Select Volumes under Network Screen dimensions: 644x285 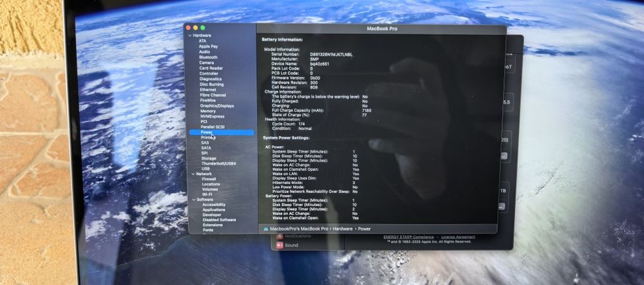point(211,189)
